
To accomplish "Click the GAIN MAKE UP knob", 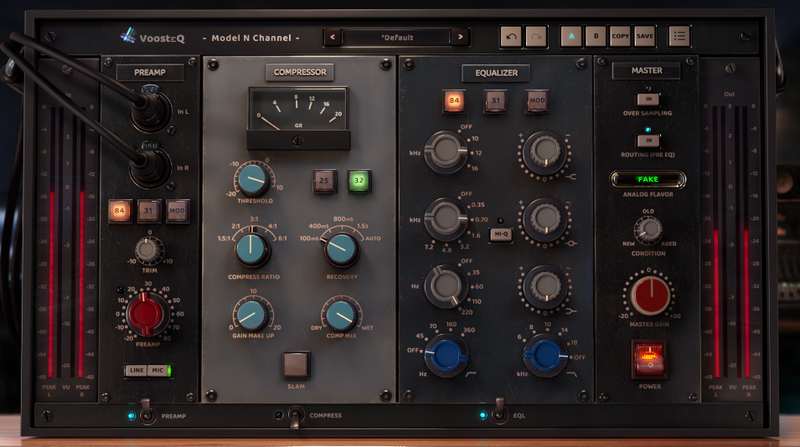I will click(252, 316).
